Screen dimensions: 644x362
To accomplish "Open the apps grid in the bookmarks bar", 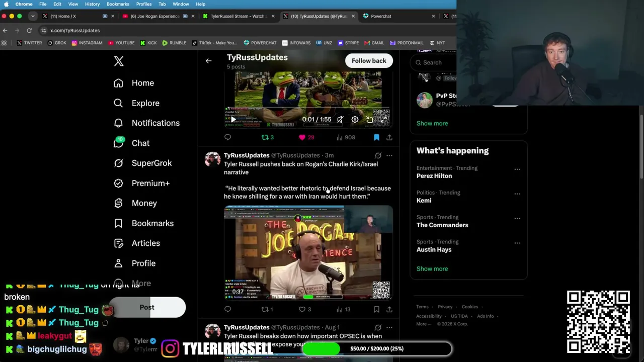I will (x=5, y=43).
